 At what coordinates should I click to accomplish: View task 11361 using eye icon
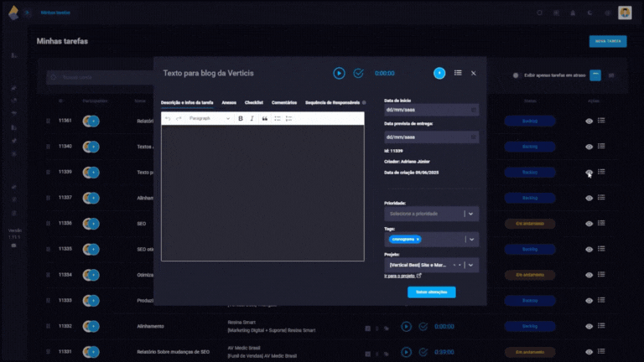(x=589, y=121)
